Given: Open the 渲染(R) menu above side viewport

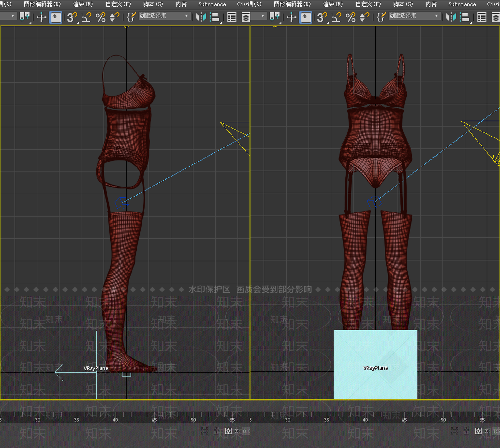Looking at the screenshot, I should [83, 4].
